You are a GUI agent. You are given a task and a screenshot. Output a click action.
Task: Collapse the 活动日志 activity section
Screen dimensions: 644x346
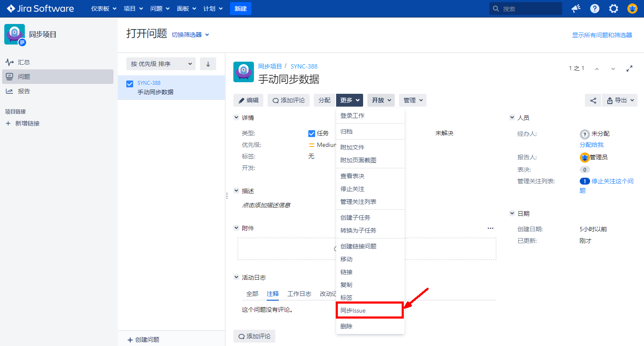click(x=236, y=277)
